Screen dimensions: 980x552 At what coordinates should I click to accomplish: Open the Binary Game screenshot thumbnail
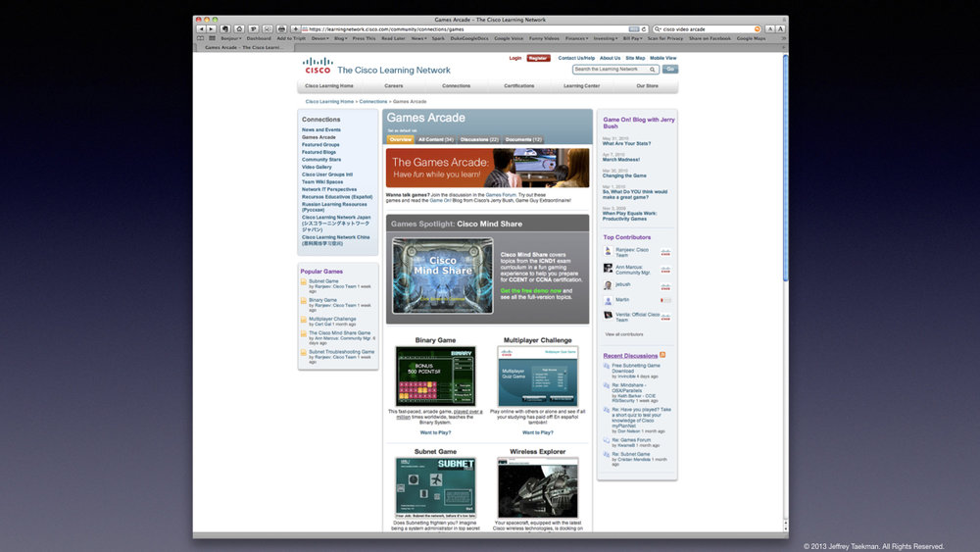pyautogui.click(x=435, y=376)
